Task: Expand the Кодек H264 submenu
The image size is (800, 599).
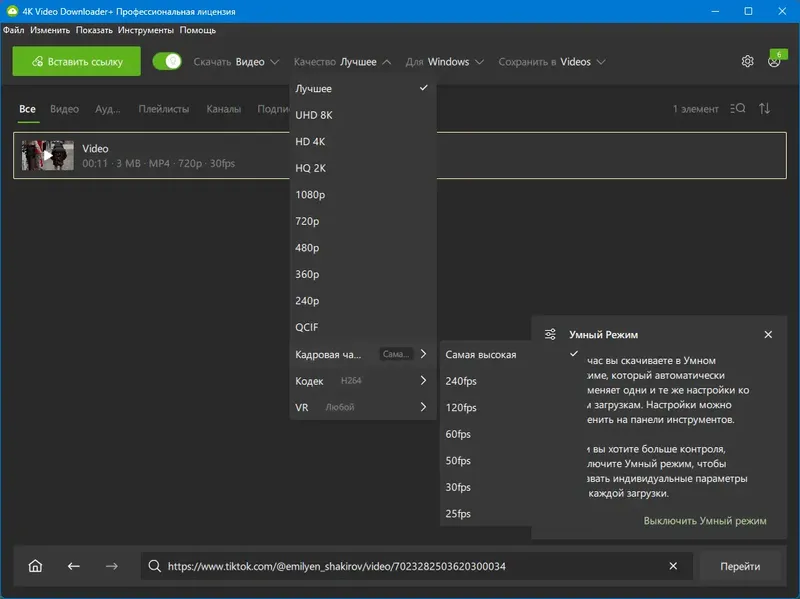Action: 361,381
